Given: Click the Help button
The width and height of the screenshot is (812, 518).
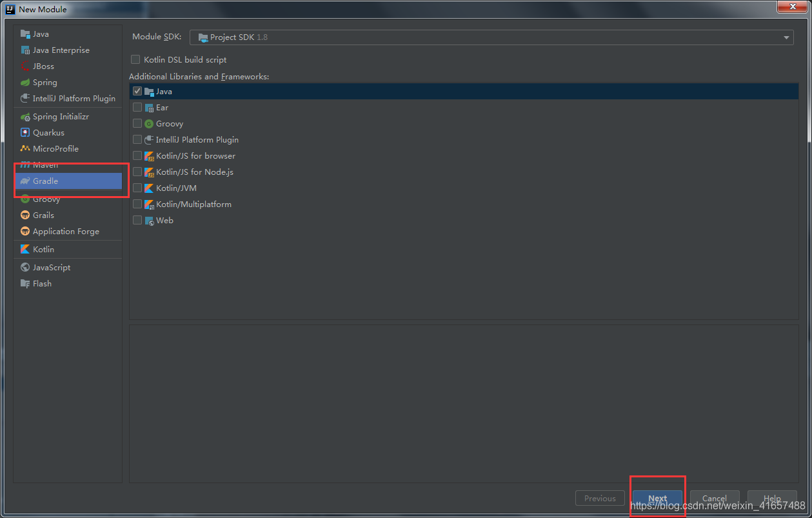Looking at the screenshot, I should 772,499.
